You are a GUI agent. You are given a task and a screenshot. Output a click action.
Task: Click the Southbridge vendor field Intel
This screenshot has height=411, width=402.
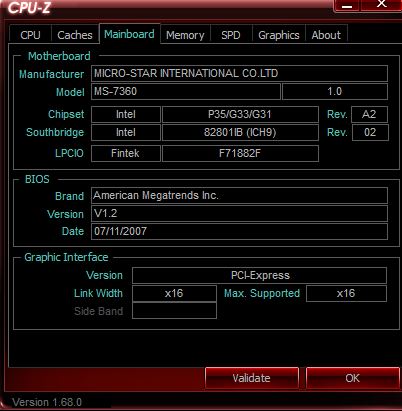tap(126, 132)
